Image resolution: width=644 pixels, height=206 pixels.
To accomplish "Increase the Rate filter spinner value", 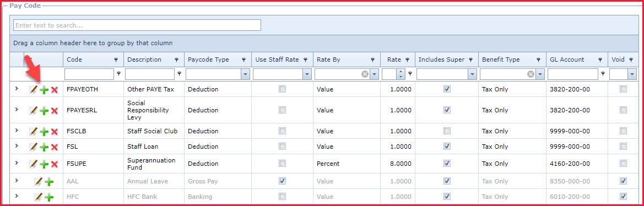I will coord(401,72).
